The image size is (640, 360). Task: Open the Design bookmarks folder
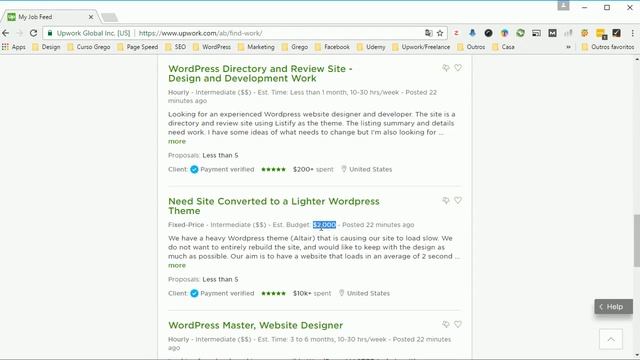(x=46, y=47)
